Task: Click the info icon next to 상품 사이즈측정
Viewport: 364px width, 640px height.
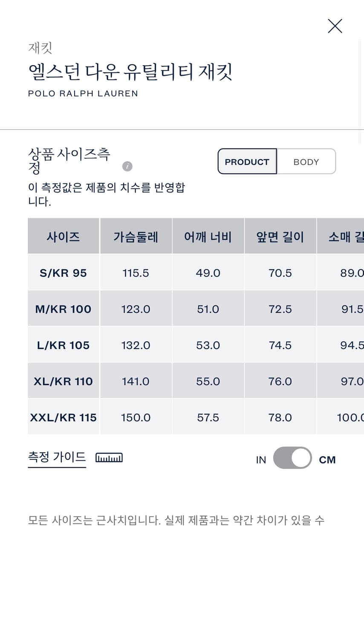Action: point(127,166)
